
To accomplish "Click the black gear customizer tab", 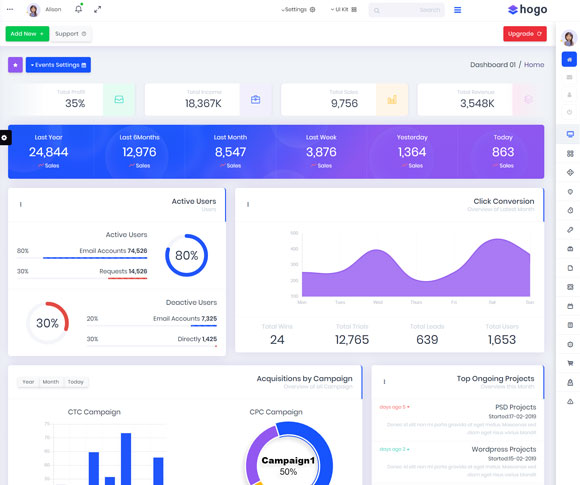I will tap(5, 138).
